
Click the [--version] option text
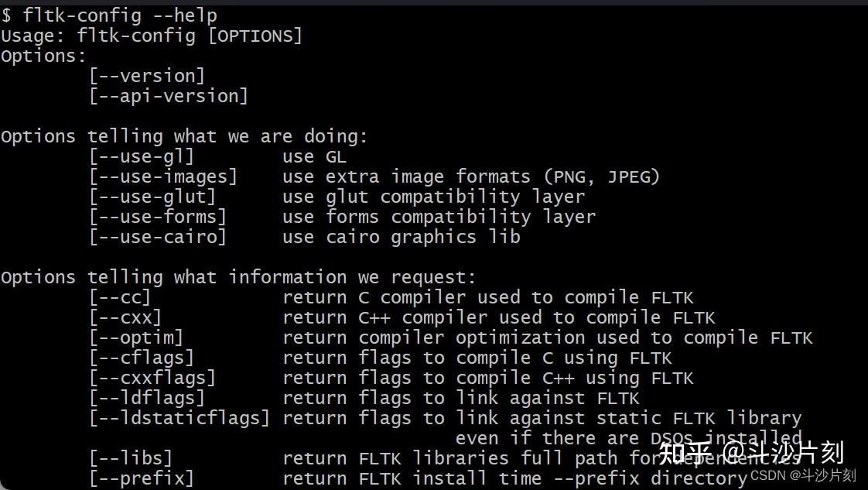[x=147, y=76]
